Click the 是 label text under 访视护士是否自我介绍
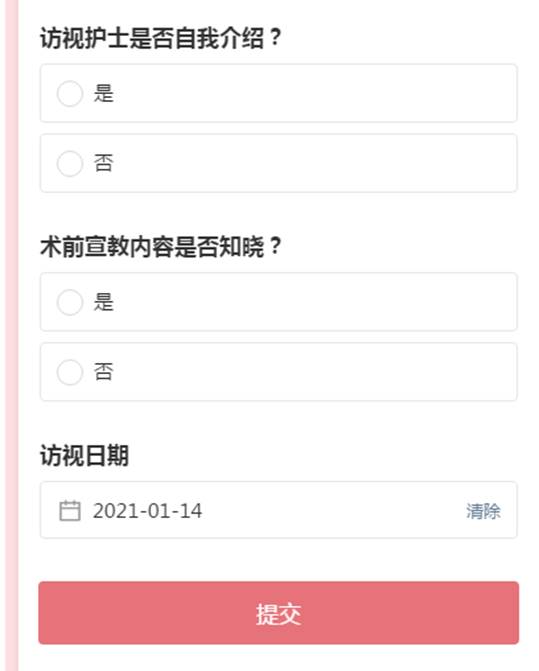Screen dimensions: 539x671 click(x=104, y=93)
